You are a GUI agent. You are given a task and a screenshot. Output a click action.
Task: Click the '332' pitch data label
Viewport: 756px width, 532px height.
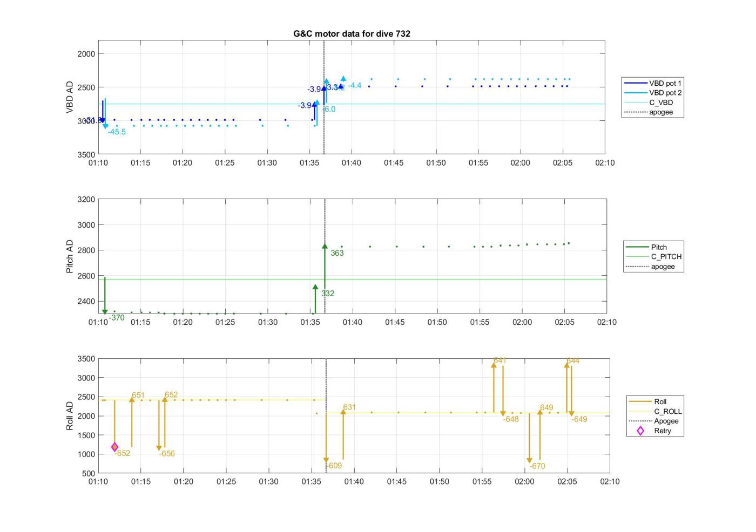(x=328, y=294)
